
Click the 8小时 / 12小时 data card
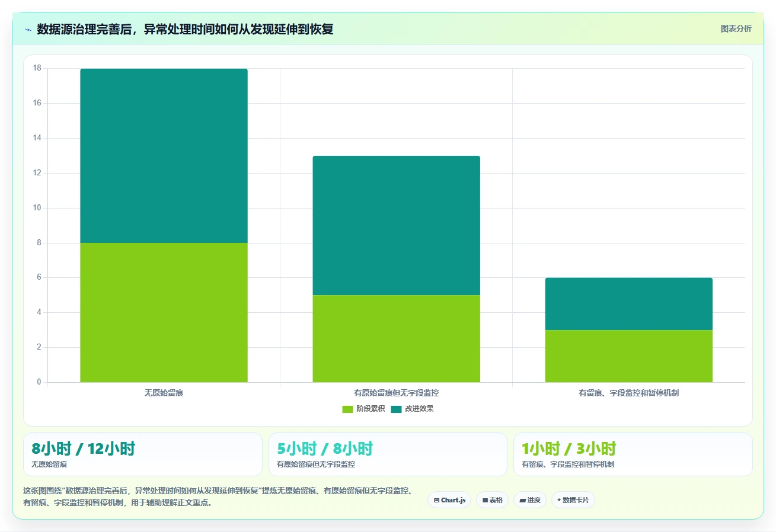[x=143, y=454]
